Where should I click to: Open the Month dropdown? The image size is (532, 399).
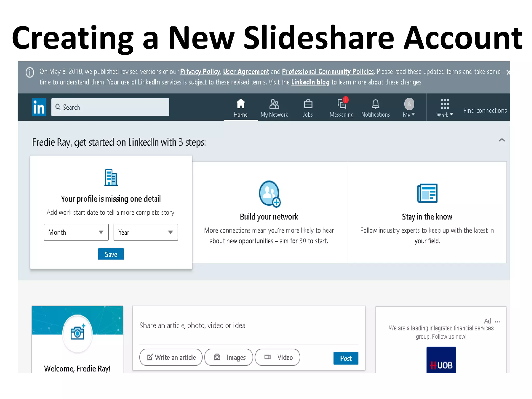(x=76, y=232)
